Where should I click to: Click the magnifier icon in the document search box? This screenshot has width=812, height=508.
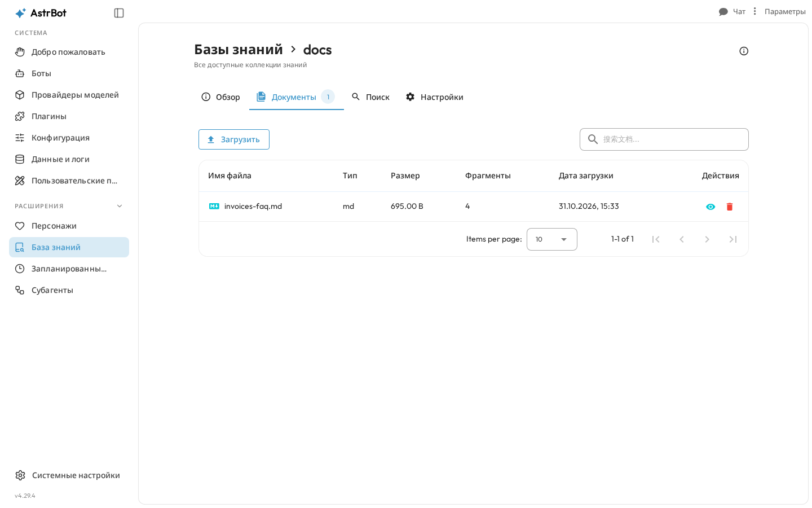[x=593, y=139]
